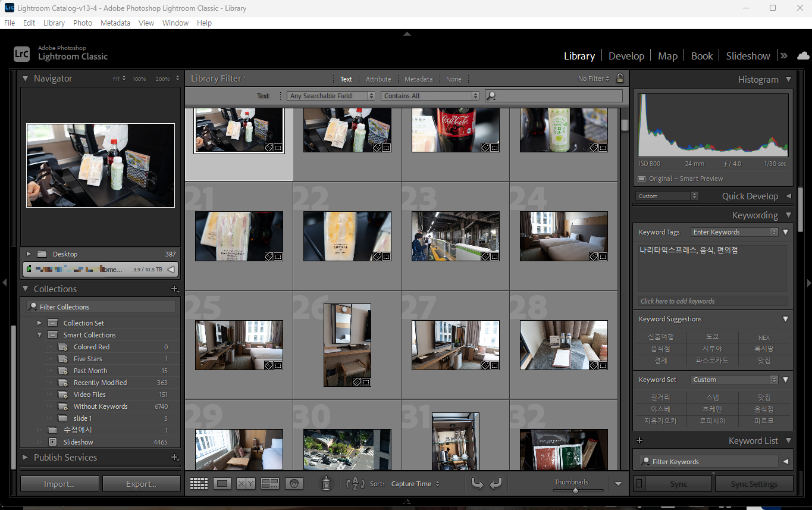Select None filter mode

[454, 79]
